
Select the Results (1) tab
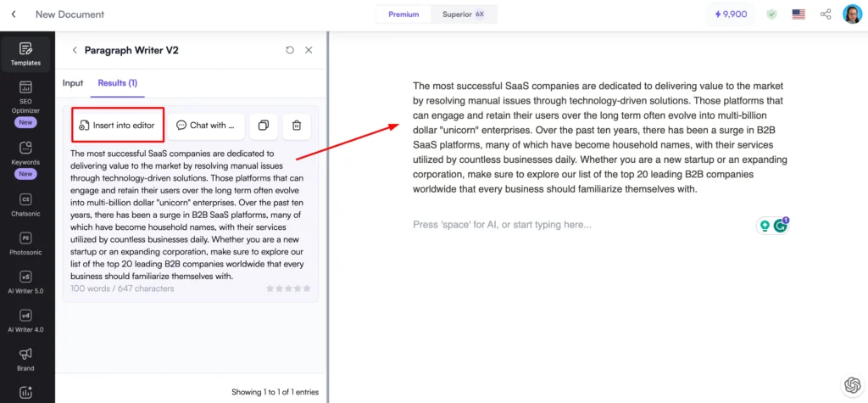(x=117, y=83)
